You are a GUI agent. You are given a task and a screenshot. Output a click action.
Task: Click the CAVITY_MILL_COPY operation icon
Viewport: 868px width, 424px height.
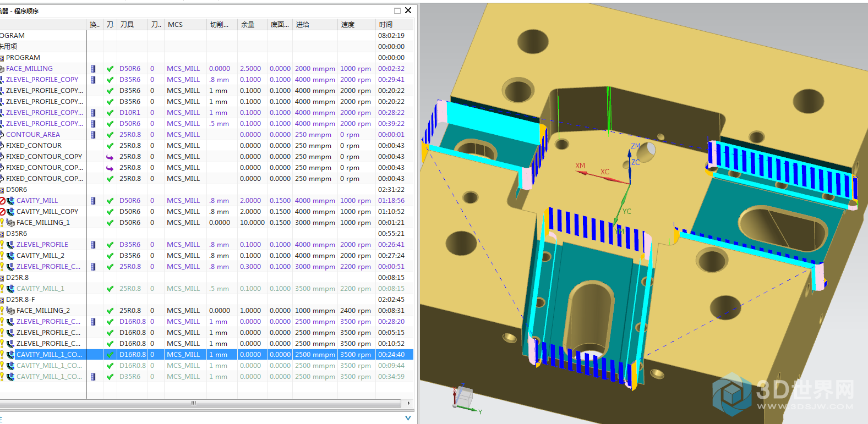click(10, 212)
